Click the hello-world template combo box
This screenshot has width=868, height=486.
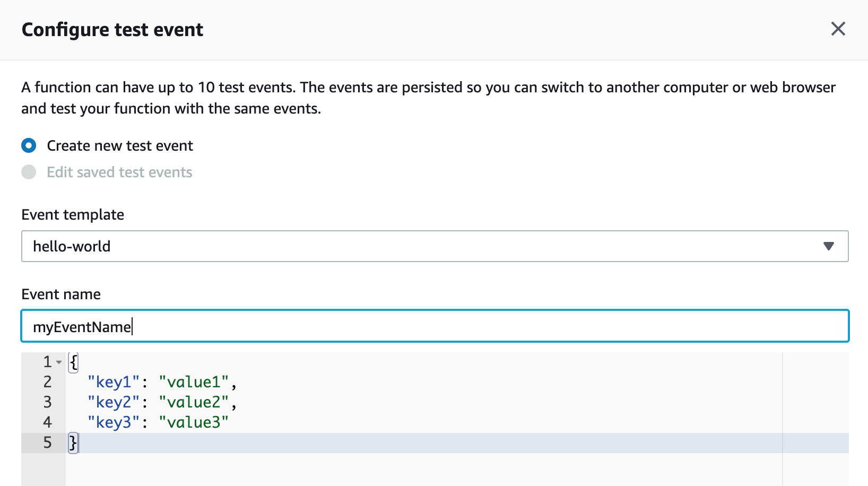pyautogui.click(x=424, y=246)
